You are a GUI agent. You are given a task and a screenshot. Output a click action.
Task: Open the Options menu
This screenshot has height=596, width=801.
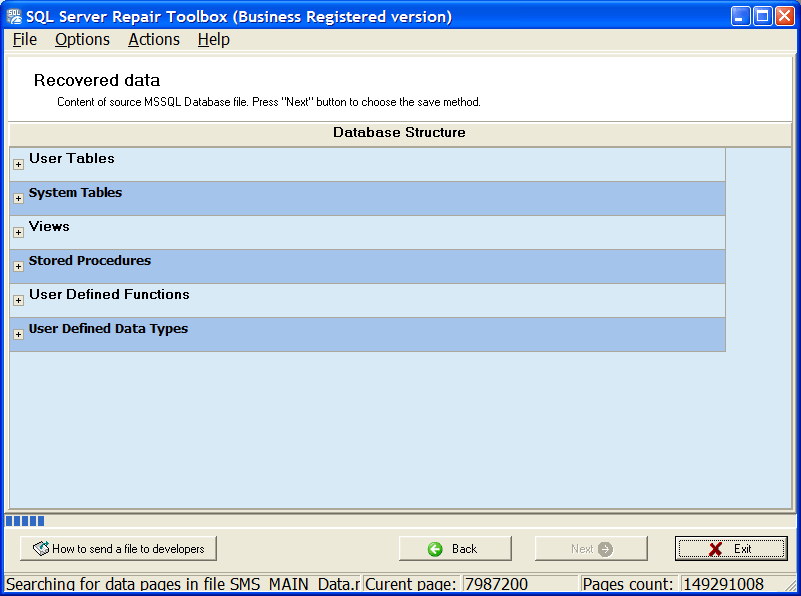pyautogui.click(x=82, y=39)
